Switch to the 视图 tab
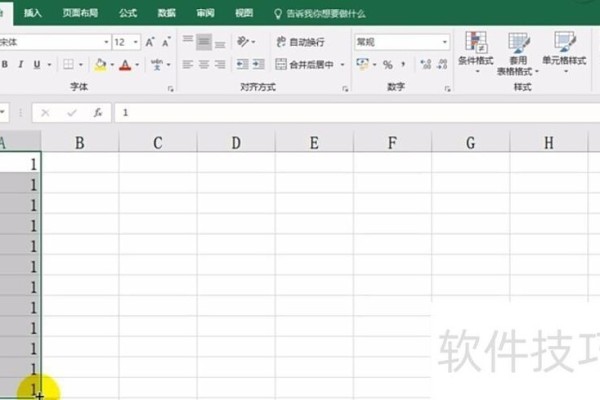600x400 pixels. [x=244, y=13]
